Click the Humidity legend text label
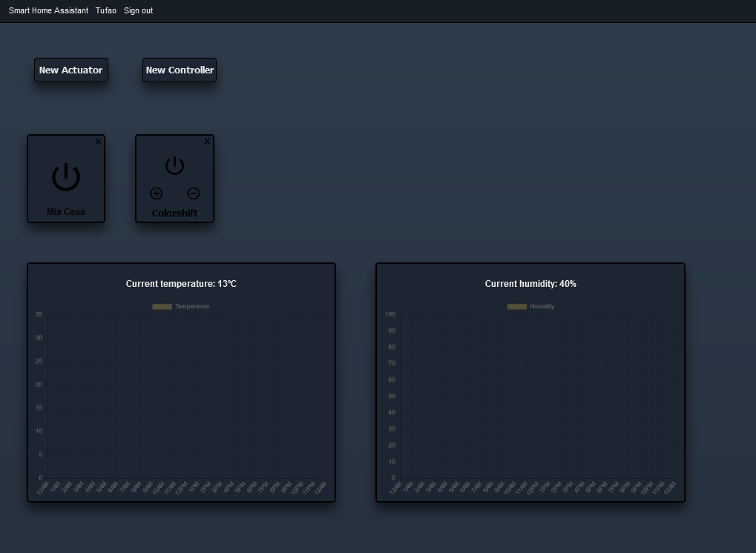The width and height of the screenshot is (756, 553). (x=542, y=306)
